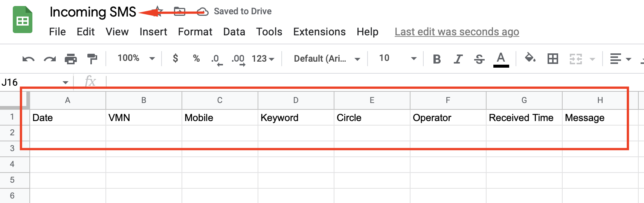Screen dimensions: 644x203
Task: Open the 100% zoom dropdown
Action: coord(136,58)
